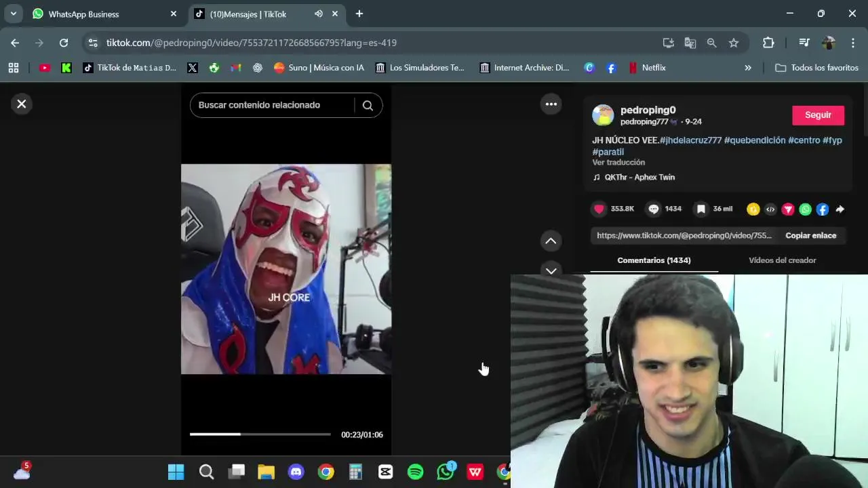Click Copiar enlace
The image size is (868, 488).
point(810,235)
